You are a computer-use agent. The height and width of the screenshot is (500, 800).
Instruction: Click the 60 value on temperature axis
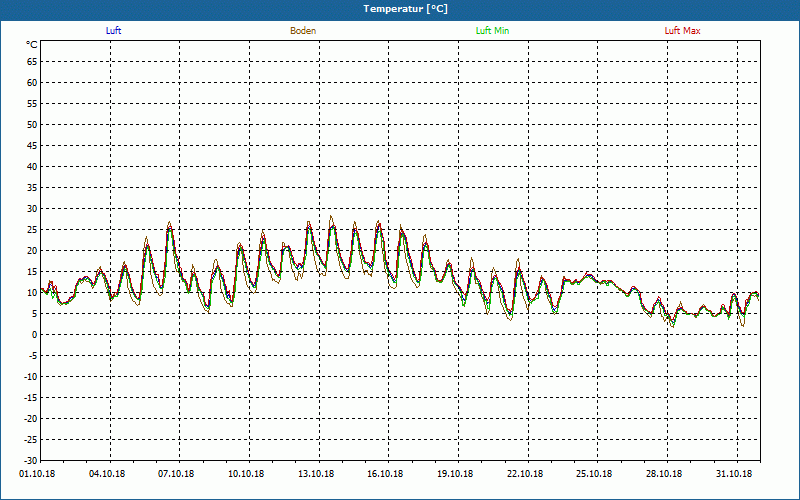coord(32,83)
